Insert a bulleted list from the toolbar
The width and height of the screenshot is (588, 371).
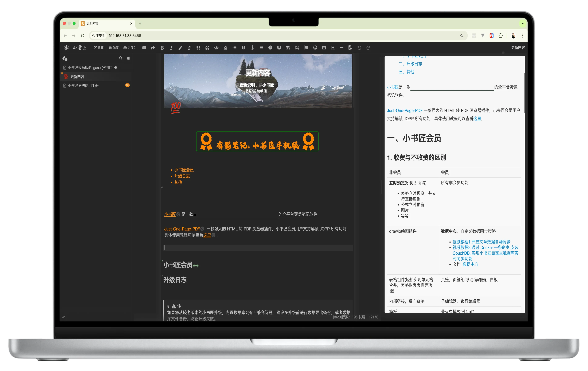[234, 48]
